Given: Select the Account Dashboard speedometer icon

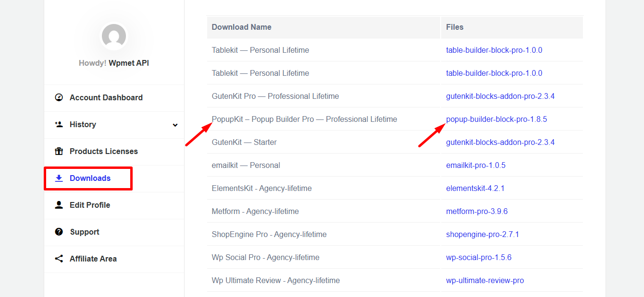Looking at the screenshot, I should pyautogui.click(x=59, y=97).
